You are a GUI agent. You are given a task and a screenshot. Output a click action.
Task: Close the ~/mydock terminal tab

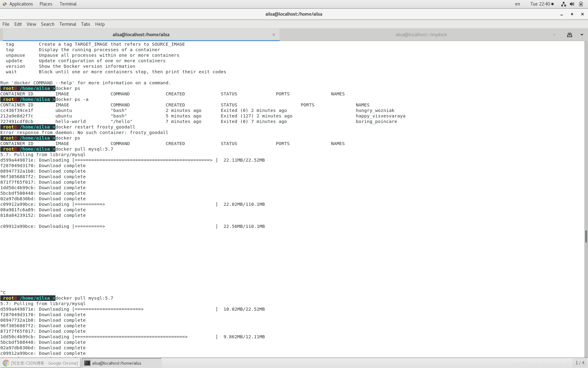pyautogui.click(x=554, y=35)
